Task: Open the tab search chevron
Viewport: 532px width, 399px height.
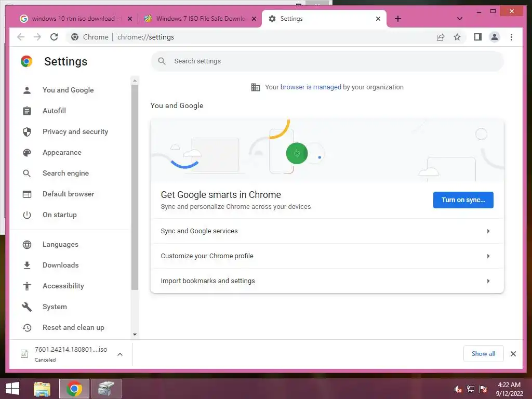Action: (459, 19)
